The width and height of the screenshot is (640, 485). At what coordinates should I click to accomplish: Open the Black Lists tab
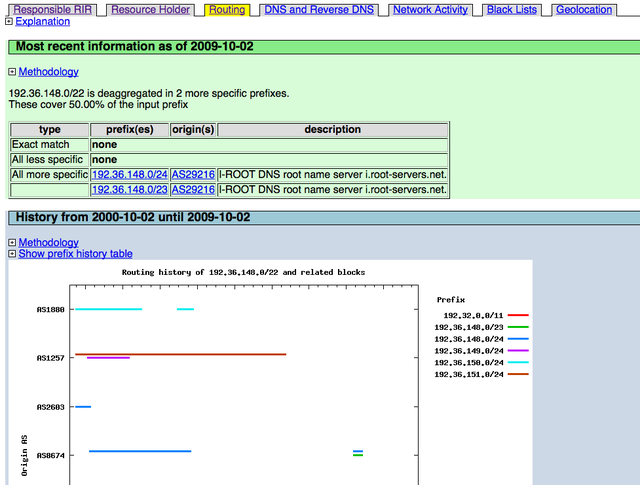tap(512, 10)
